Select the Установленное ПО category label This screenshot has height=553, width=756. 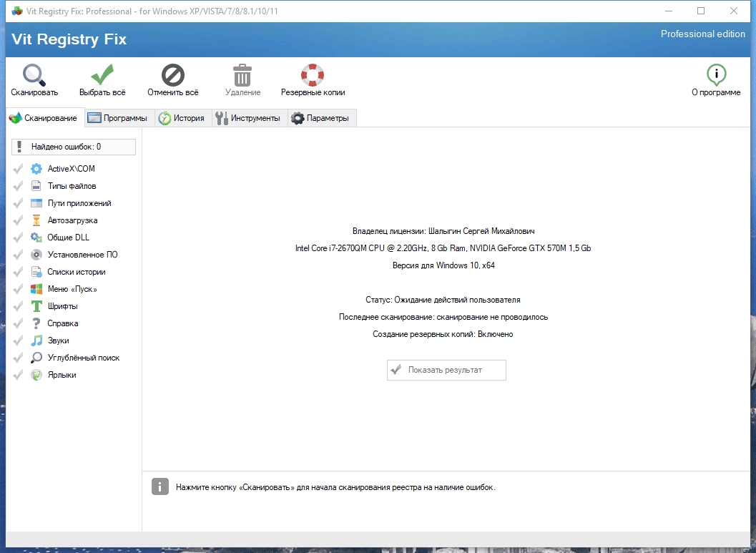(82, 255)
